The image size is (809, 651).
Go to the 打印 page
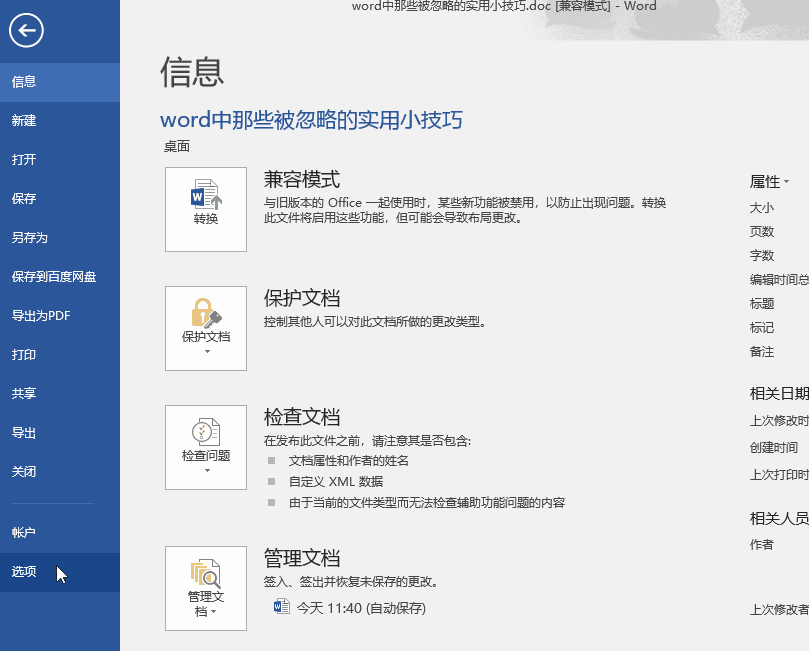click(24, 354)
